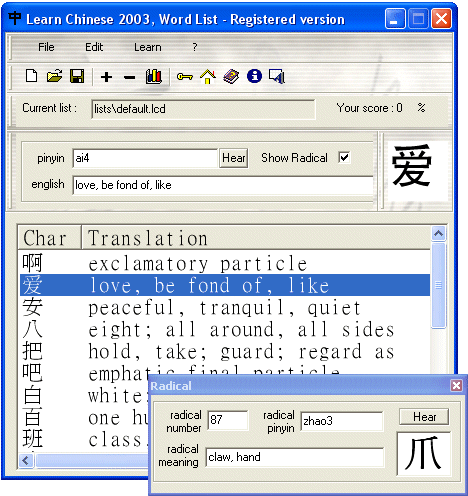This screenshot has width=468, height=496.
Task: Click the Char column header
Action: [49, 238]
